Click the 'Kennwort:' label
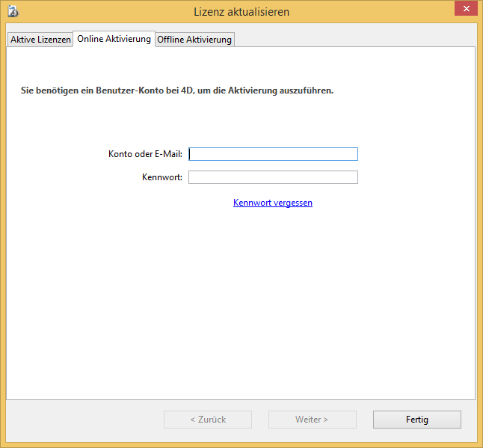The image size is (483, 448). point(162,177)
